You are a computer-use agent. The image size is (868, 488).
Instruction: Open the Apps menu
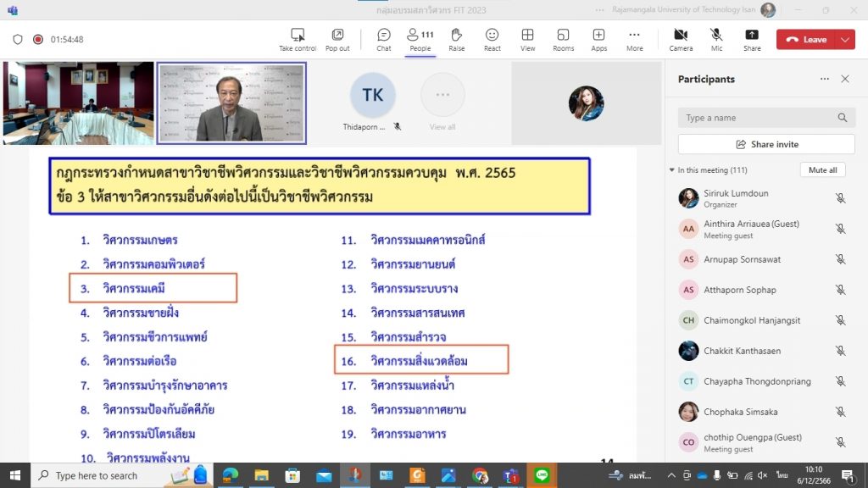(598, 39)
